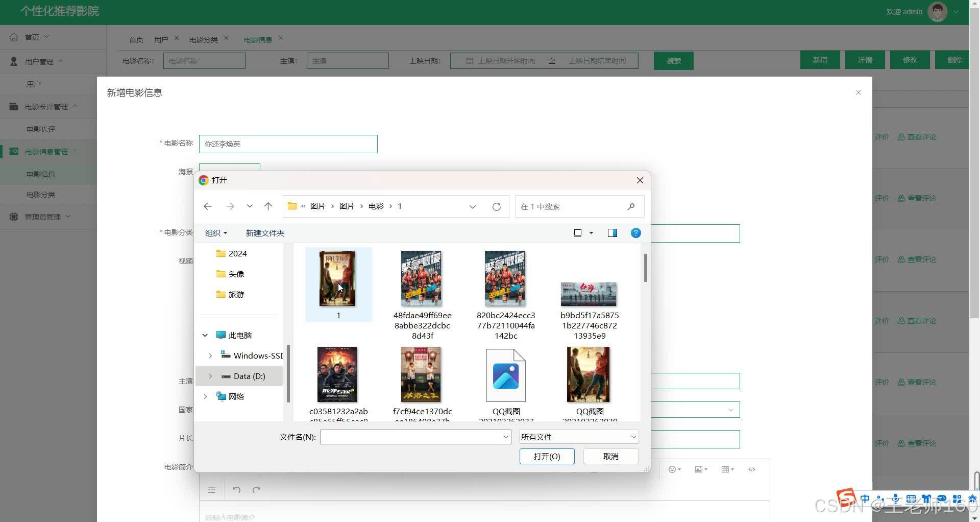This screenshot has height=522, width=980.
Task: Click the redo icon in editor toolbar
Action: tap(256, 490)
